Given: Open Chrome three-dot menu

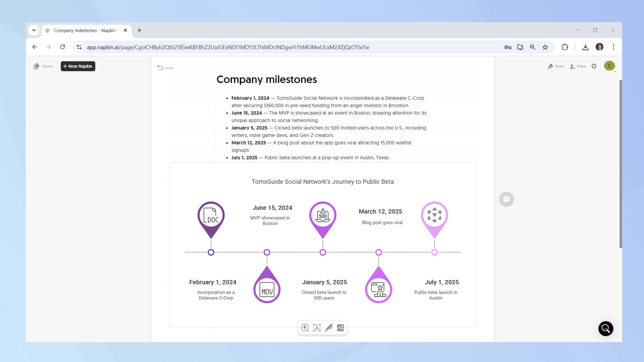Looking at the screenshot, I should pyautogui.click(x=613, y=47).
